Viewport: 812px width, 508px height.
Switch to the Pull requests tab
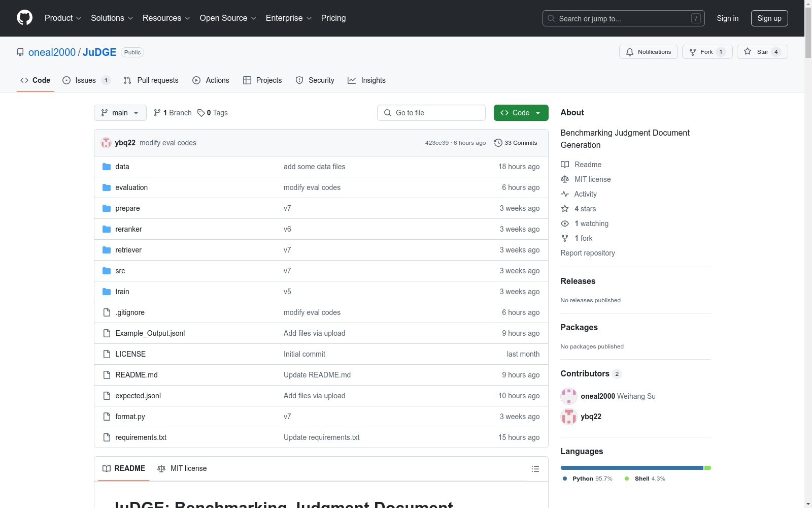pyautogui.click(x=151, y=80)
